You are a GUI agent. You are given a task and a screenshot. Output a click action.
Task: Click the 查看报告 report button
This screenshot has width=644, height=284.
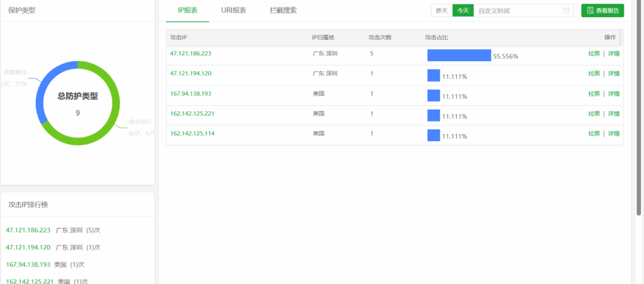pyautogui.click(x=602, y=11)
